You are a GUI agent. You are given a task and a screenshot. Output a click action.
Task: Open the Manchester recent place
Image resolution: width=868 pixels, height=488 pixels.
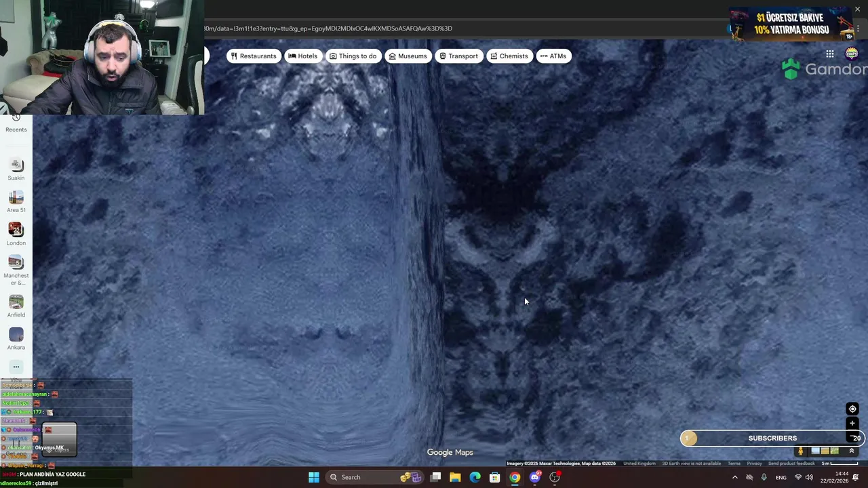coord(16,270)
